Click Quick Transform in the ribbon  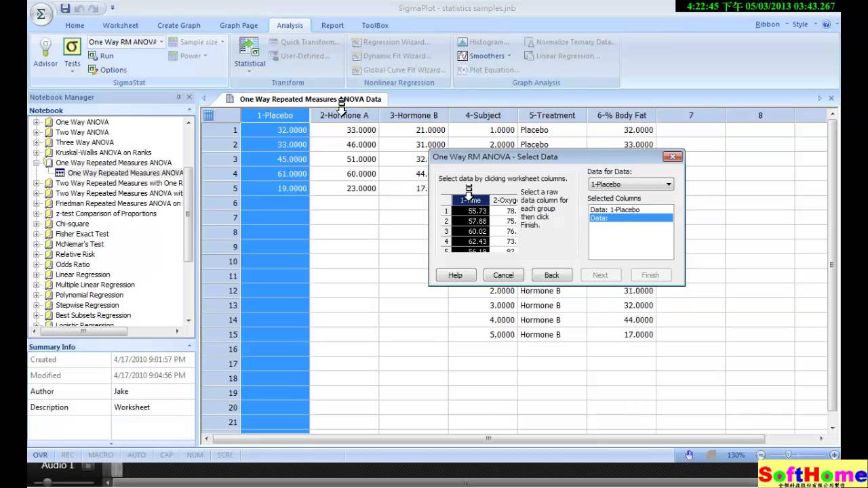pos(304,42)
